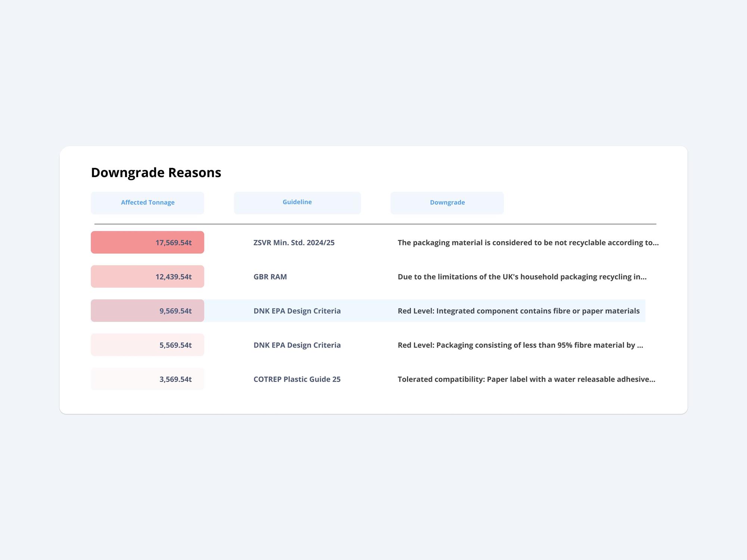Select 'Integrated component contains fibre' downgrade text
This screenshot has width=747, height=560.
(518, 311)
